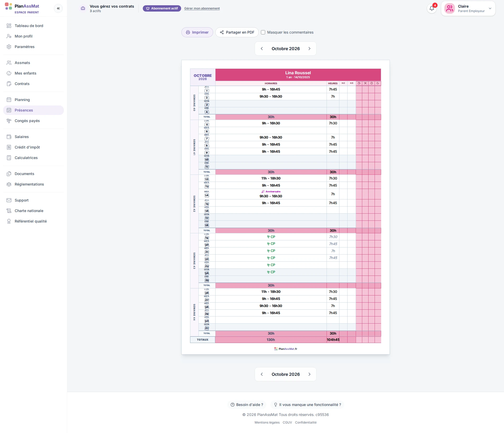Open Mentions légales in footer
Screen dimensions: 504x433
[267, 423]
